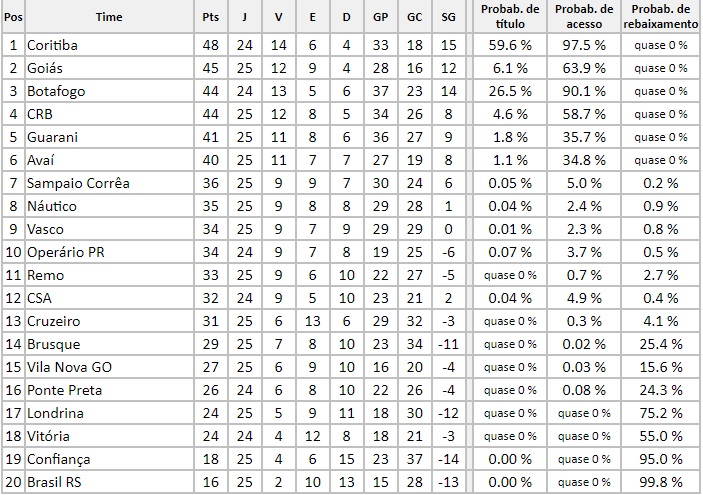703x495 pixels.
Task: Click the GP column header
Action: click(x=380, y=17)
